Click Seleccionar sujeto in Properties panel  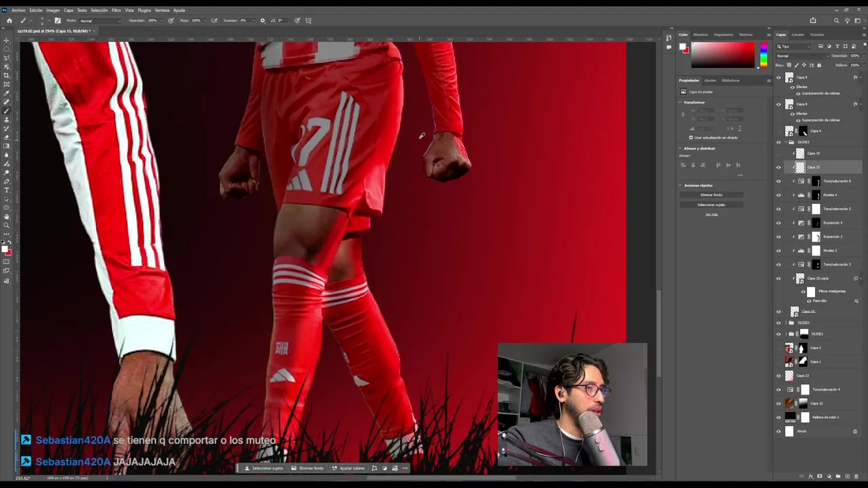click(x=711, y=205)
